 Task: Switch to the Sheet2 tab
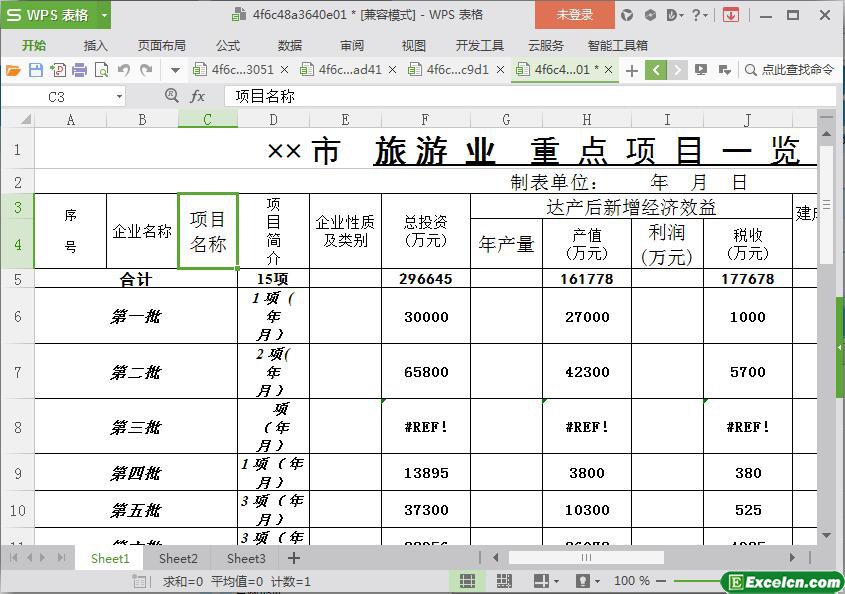click(x=178, y=558)
